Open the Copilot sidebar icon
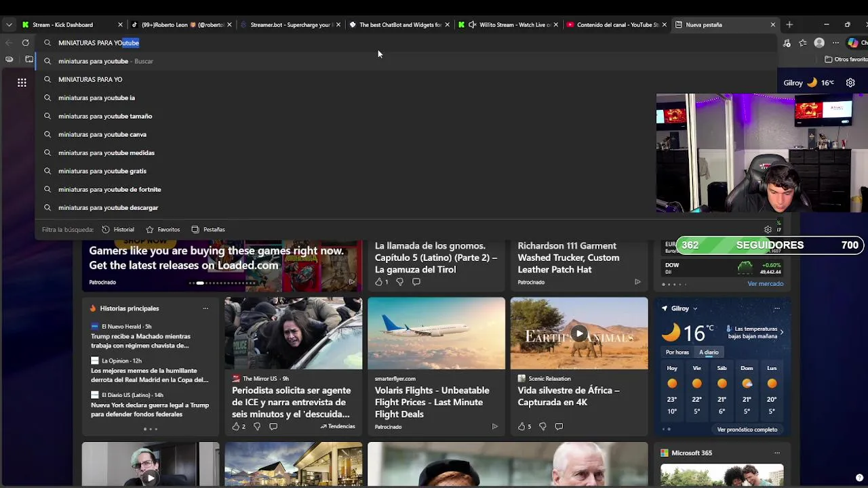 coord(853,43)
